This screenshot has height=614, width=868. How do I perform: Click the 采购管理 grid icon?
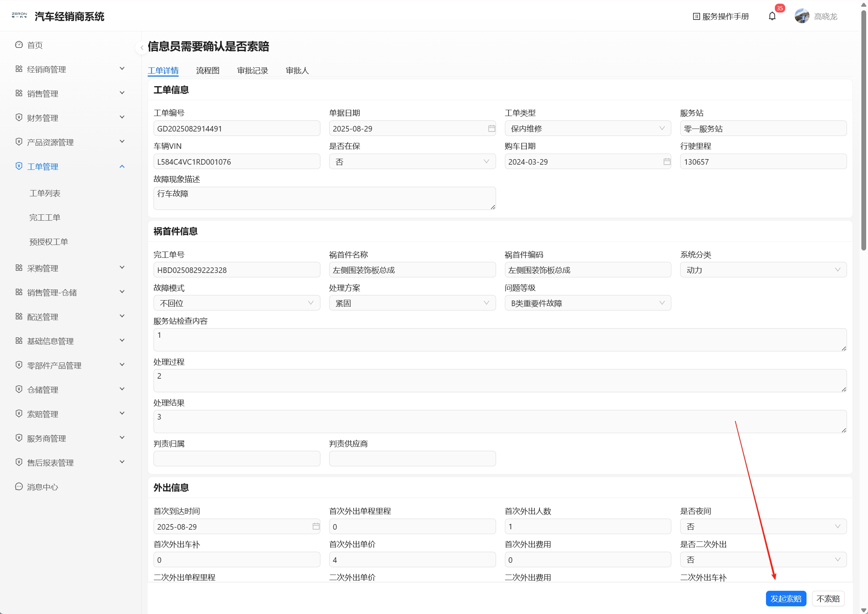coord(19,268)
